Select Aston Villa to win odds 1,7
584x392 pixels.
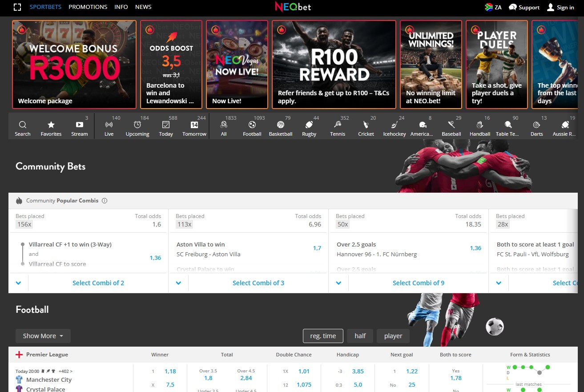point(317,248)
